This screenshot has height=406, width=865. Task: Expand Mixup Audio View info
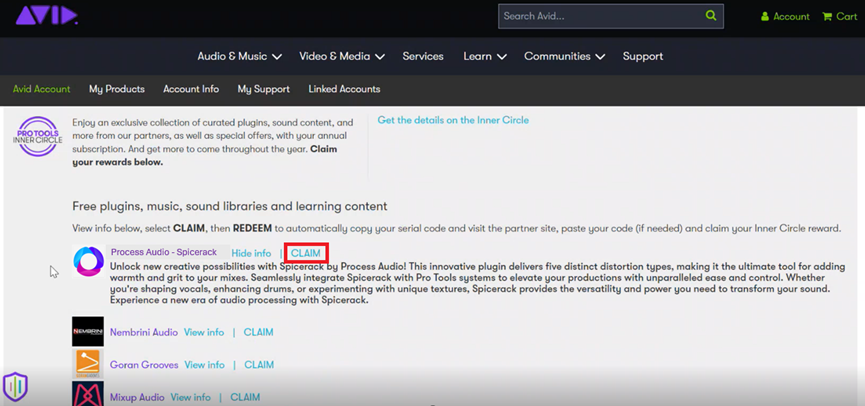(191, 397)
